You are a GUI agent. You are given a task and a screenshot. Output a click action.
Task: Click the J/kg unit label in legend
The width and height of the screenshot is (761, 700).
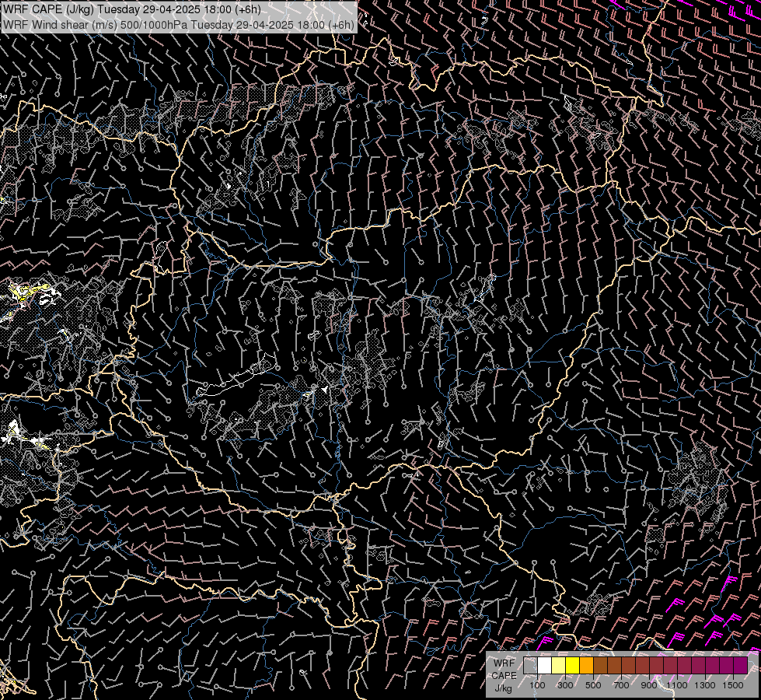pyautogui.click(x=504, y=688)
